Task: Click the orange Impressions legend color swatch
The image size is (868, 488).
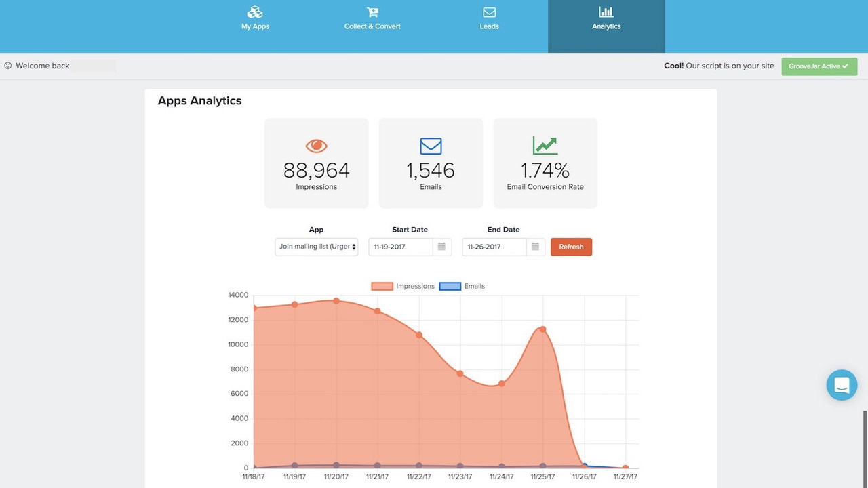Action: pyautogui.click(x=381, y=286)
